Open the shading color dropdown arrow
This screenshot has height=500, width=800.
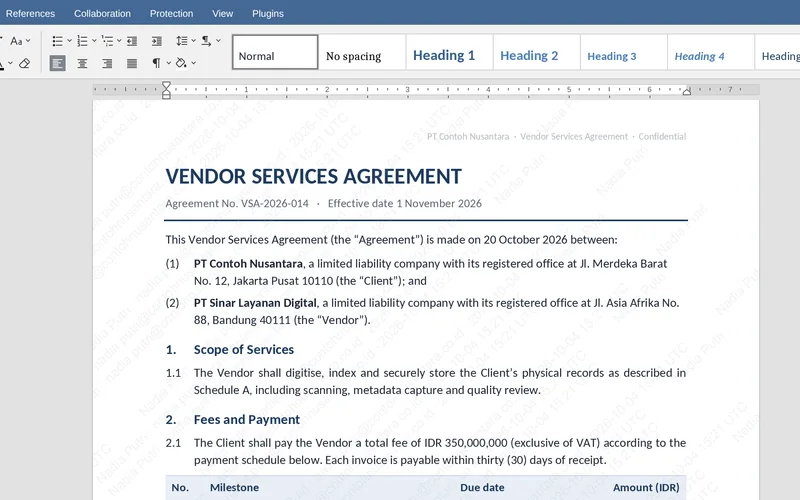click(193, 63)
